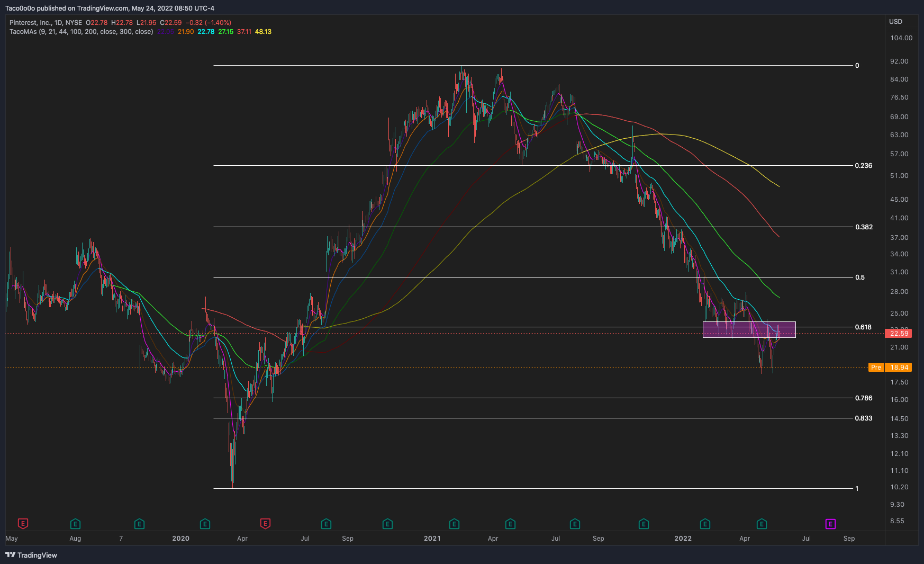Click the USD currency label
The image size is (924, 564).
pyautogui.click(x=895, y=22)
